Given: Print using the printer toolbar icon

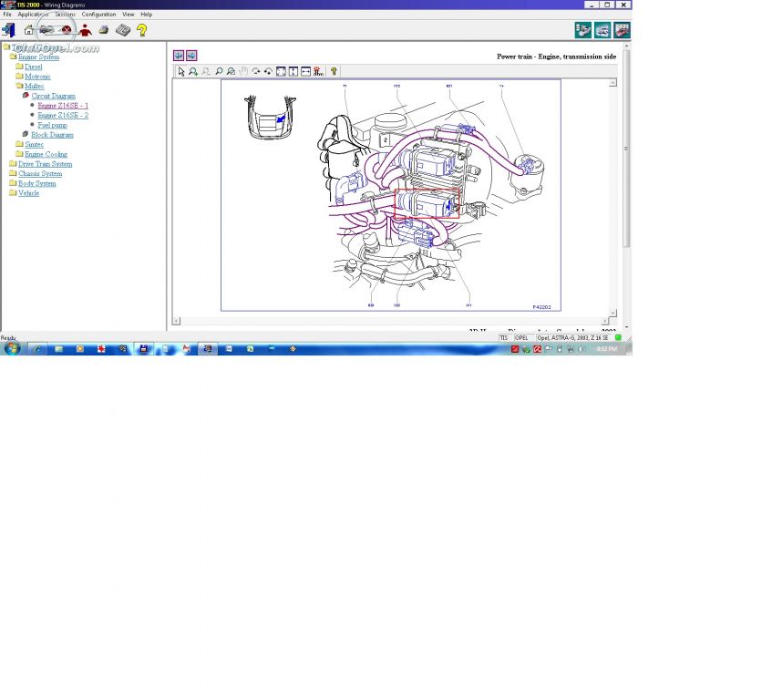Looking at the screenshot, I should pyautogui.click(x=103, y=30).
